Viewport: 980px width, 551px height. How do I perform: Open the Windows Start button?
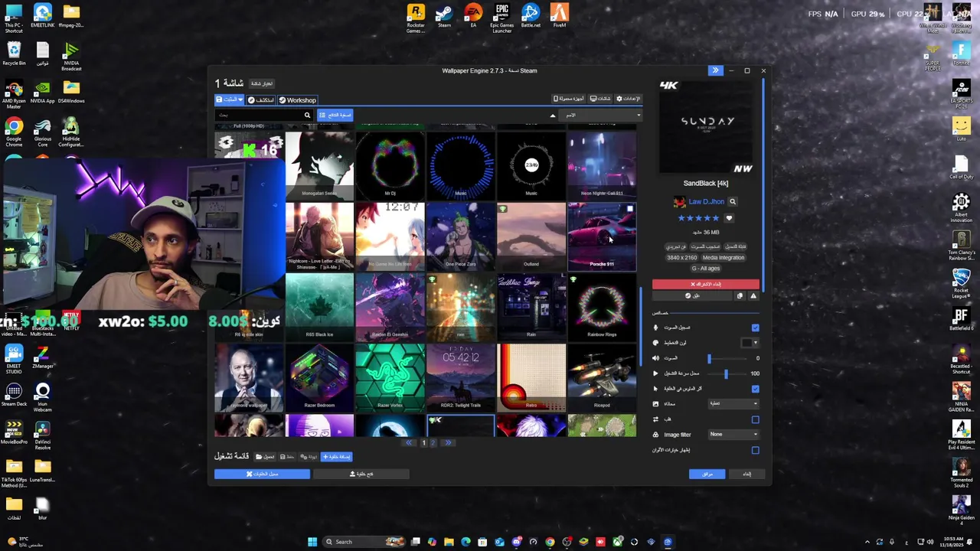(x=312, y=542)
